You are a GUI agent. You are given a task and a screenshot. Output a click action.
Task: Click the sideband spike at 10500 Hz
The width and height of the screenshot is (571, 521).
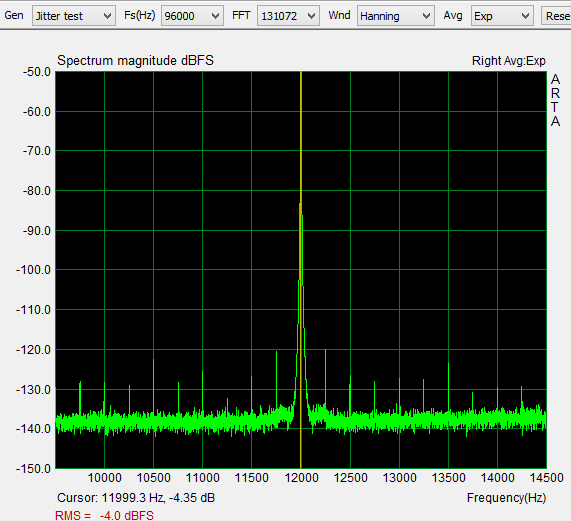pyautogui.click(x=153, y=386)
